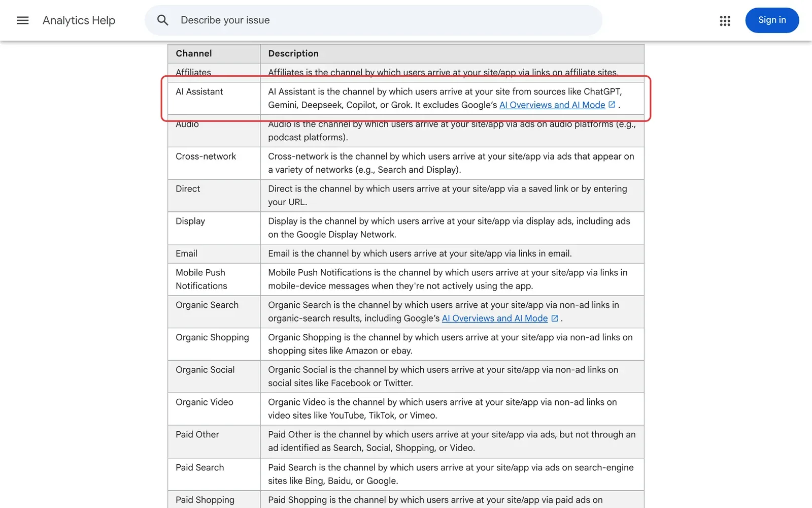This screenshot has height=508, width=812.
Task: Click external-link icon in Organic Search row
Action: (555, 318)
